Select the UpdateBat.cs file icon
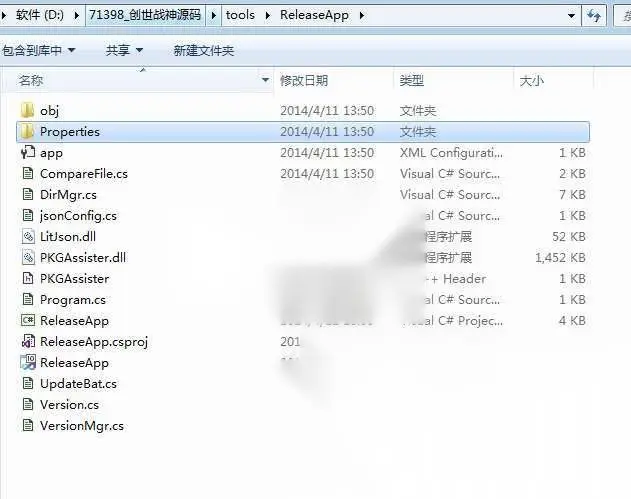Screen dimensions: 631x499 tap(28, 383)
